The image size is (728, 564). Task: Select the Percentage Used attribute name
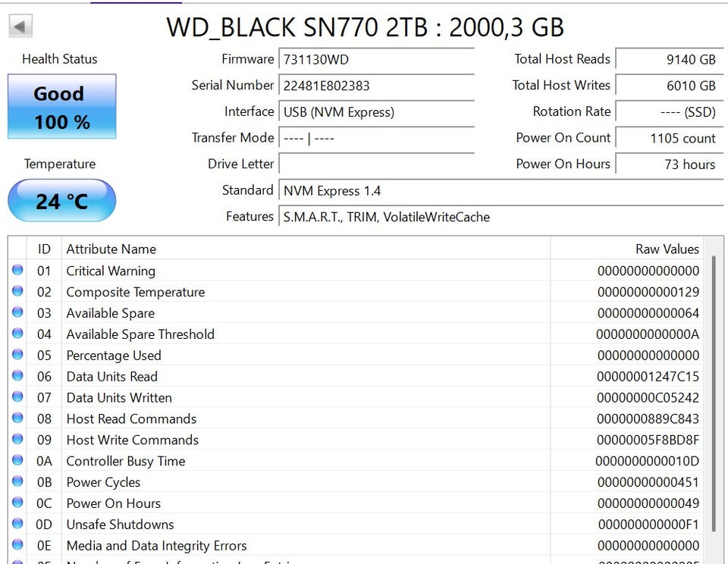pyautogui.click(x=114, y=355)
